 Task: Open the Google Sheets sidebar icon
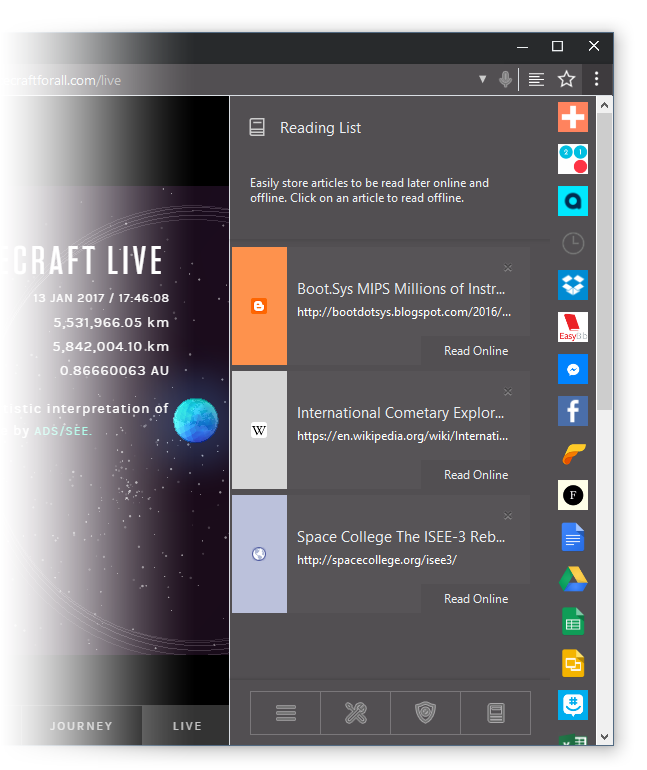[572, 621]
